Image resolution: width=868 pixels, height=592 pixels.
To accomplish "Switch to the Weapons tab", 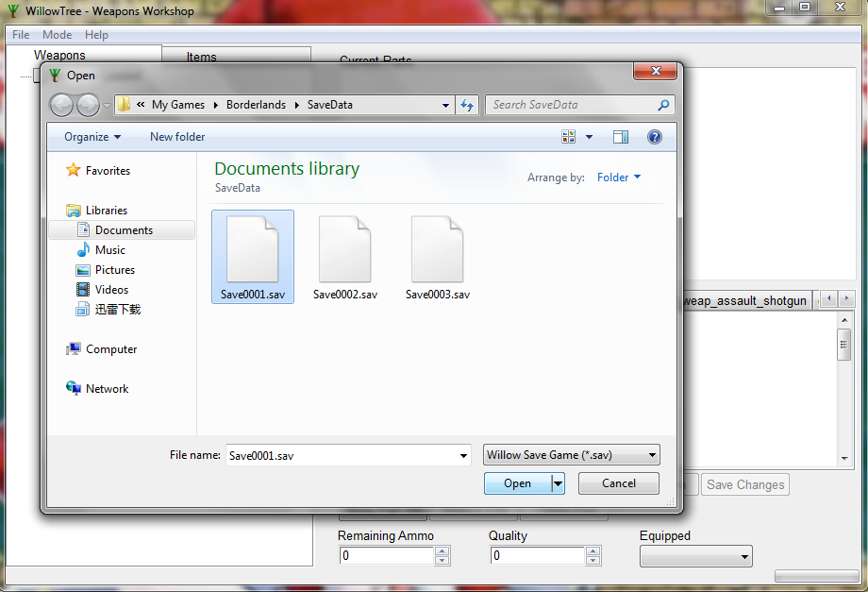I will tap(59, 55).
